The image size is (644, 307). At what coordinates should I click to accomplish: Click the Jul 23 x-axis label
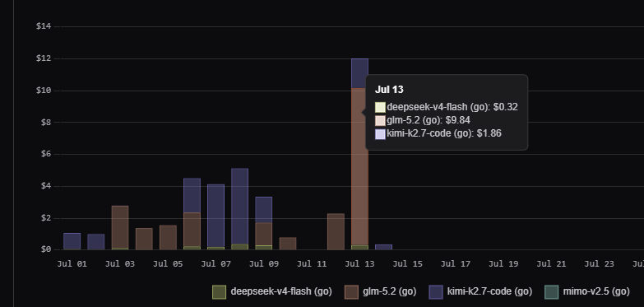(x=600, y=264)
